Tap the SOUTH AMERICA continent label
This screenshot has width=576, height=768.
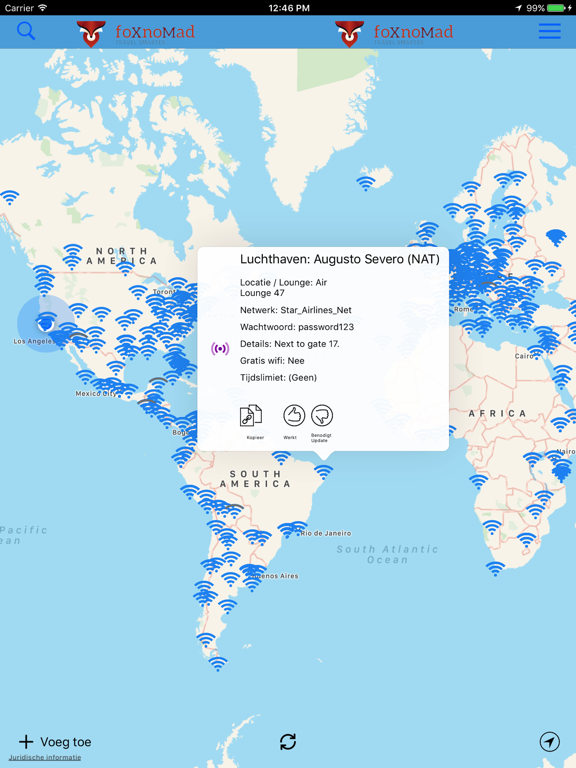255,479
